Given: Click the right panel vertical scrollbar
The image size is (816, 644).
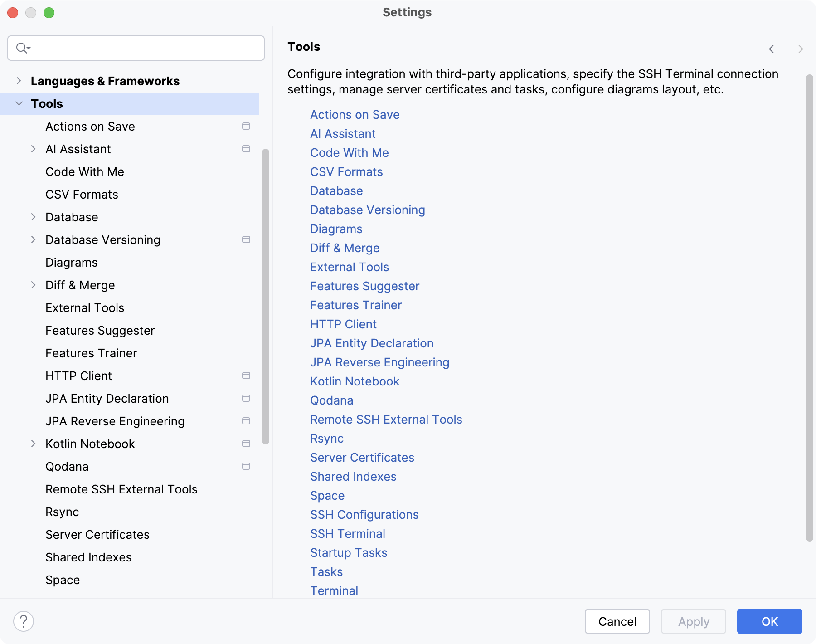Looking at the screenshot, I should 809,308.
